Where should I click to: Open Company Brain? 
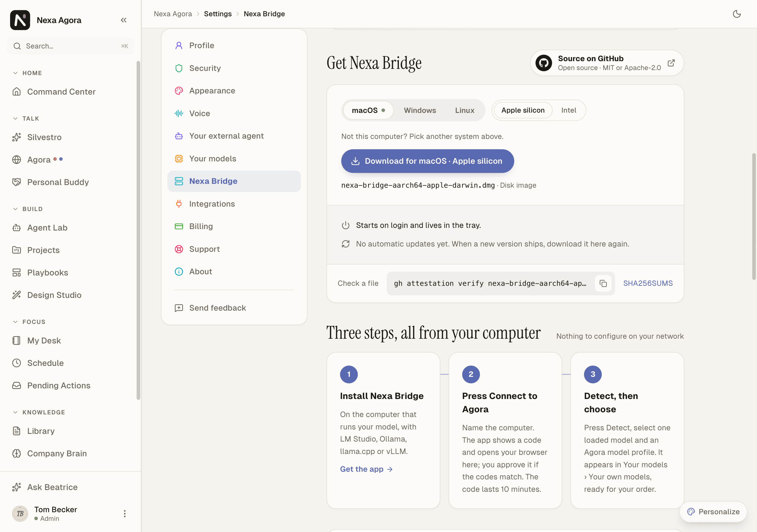click(71, 454)
